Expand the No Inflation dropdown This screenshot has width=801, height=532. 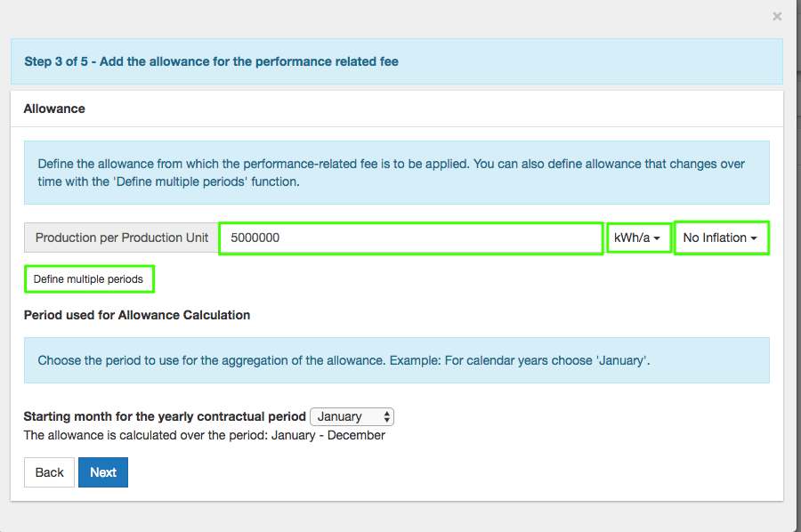(x=721, y=238)
